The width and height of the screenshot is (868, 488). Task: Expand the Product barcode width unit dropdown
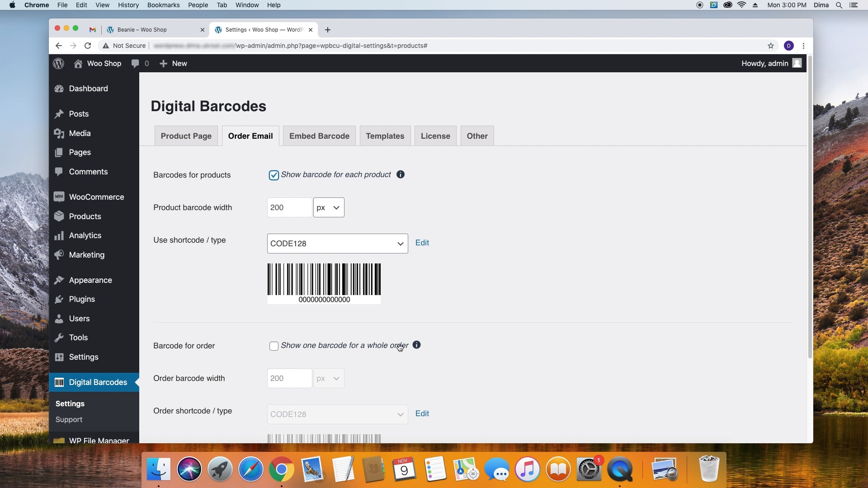pos(329,207)
